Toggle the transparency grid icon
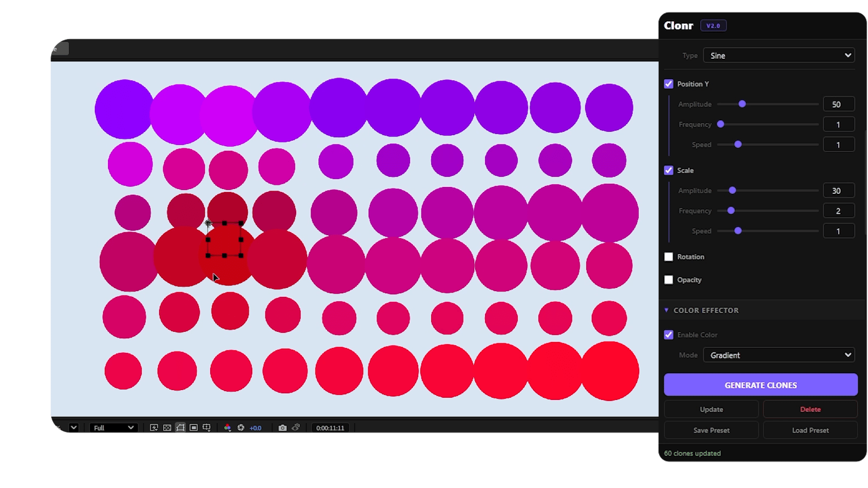This screenshot has width=868, height=488. click(x=167, y=427)
